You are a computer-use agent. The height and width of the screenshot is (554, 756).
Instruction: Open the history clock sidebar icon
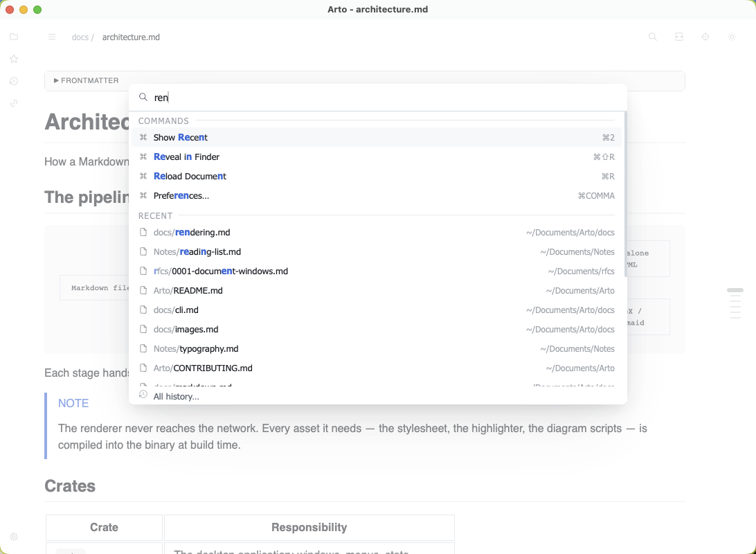click(x=14, y=81)
